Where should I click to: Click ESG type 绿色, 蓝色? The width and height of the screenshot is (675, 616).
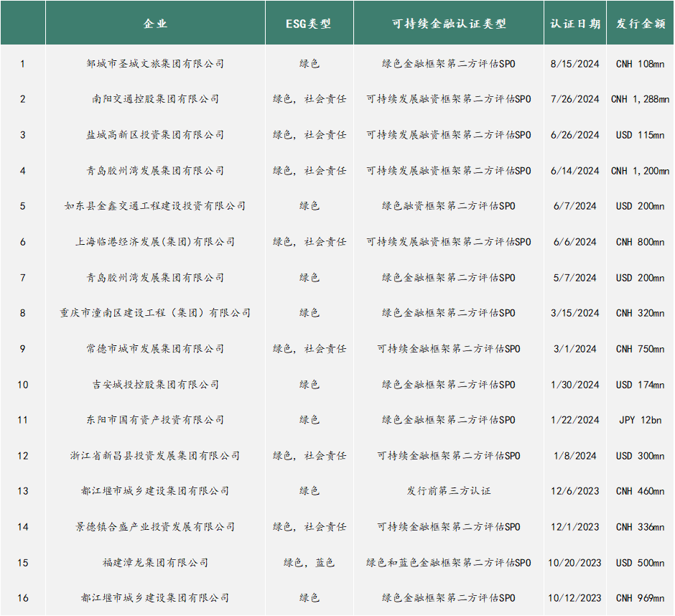tap(309, 562)
